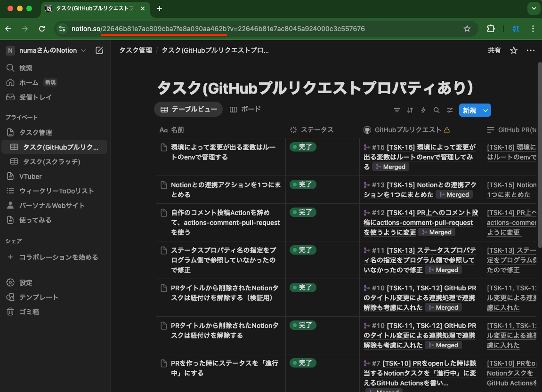This screenshot has height=392, width=542.
Task: Click the lightning automation icon
Action: coord(423,110)
